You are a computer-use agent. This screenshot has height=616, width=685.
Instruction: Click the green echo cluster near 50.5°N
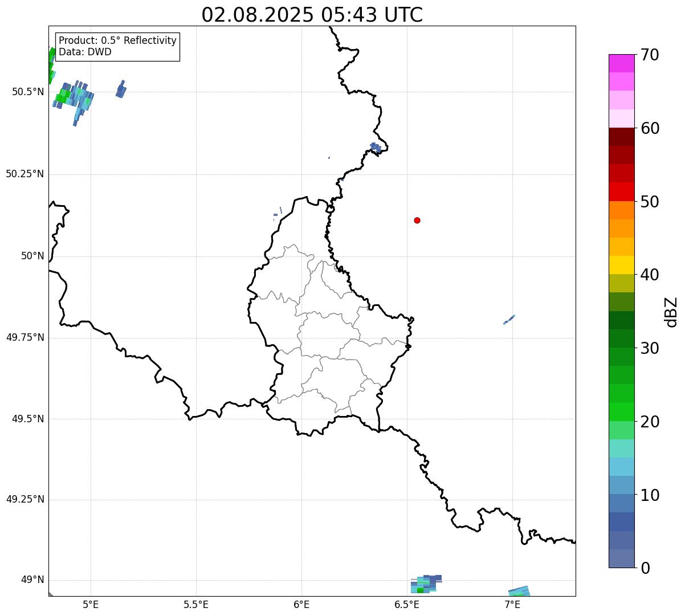[63, 96]
